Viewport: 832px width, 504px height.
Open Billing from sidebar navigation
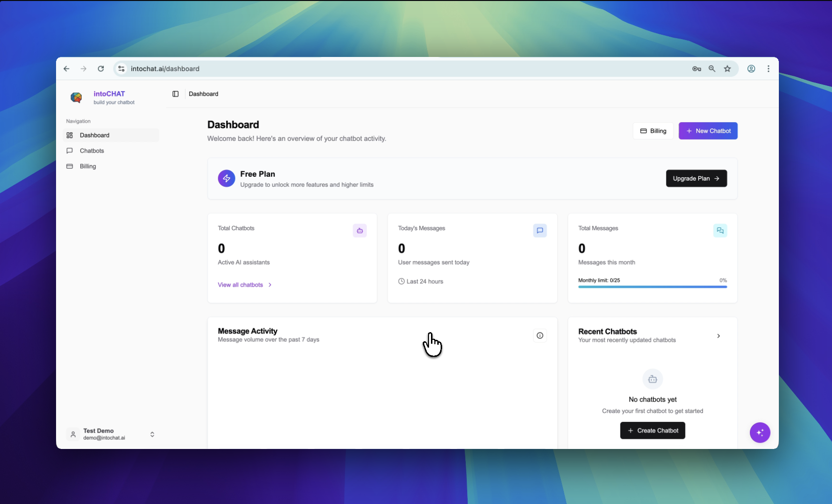point(88,166)
